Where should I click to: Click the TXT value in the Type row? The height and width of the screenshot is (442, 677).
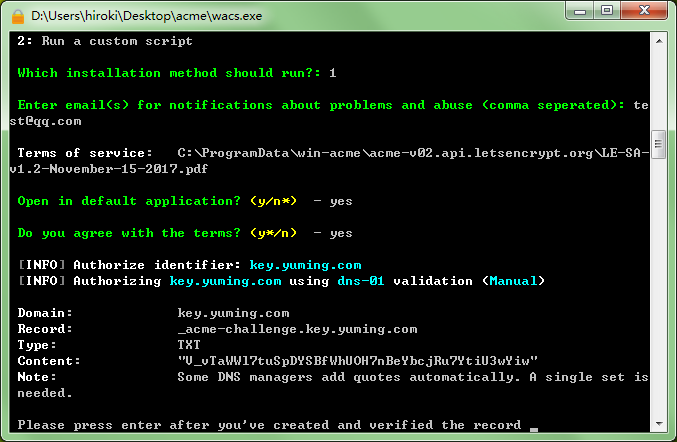[x=189, y=345]
